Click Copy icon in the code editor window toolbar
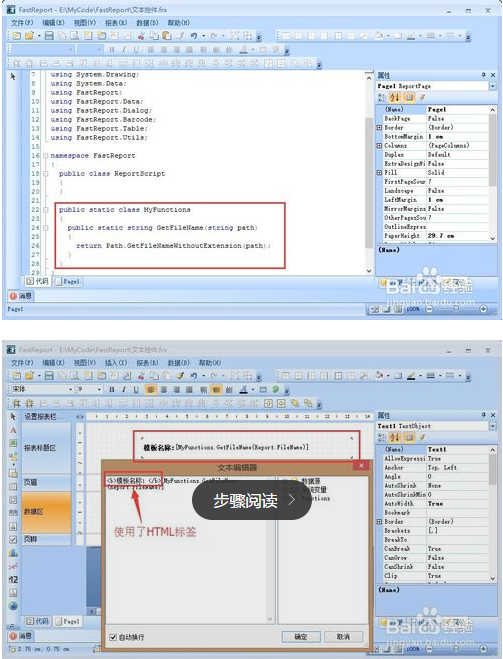Viewport: 503px width, 659px height. (x=154, y=36)
